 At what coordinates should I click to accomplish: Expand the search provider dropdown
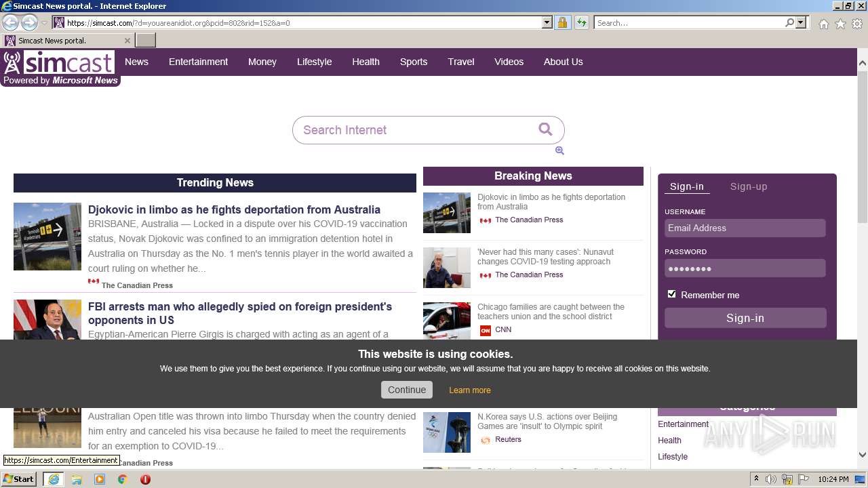click(802, 22)
